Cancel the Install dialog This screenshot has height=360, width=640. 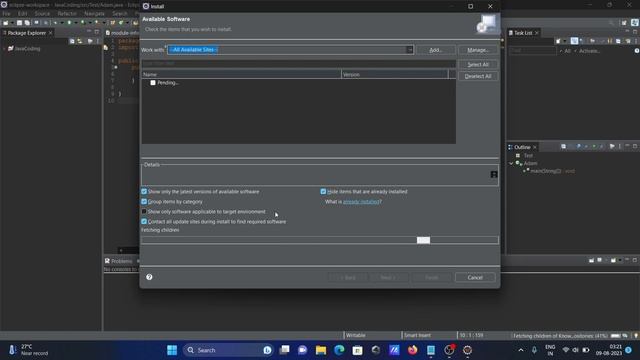coord(475,278)
